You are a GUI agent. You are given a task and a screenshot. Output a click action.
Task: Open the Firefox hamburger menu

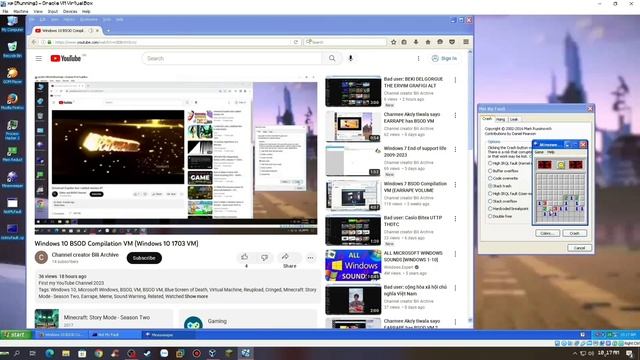pos(466,42)
